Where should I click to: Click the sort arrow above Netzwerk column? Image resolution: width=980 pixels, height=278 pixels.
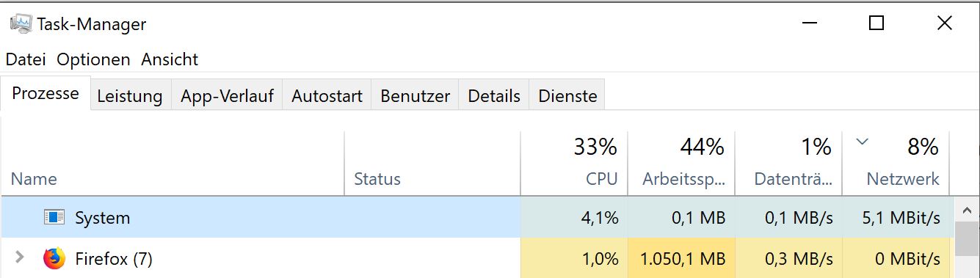pos(863,142)
